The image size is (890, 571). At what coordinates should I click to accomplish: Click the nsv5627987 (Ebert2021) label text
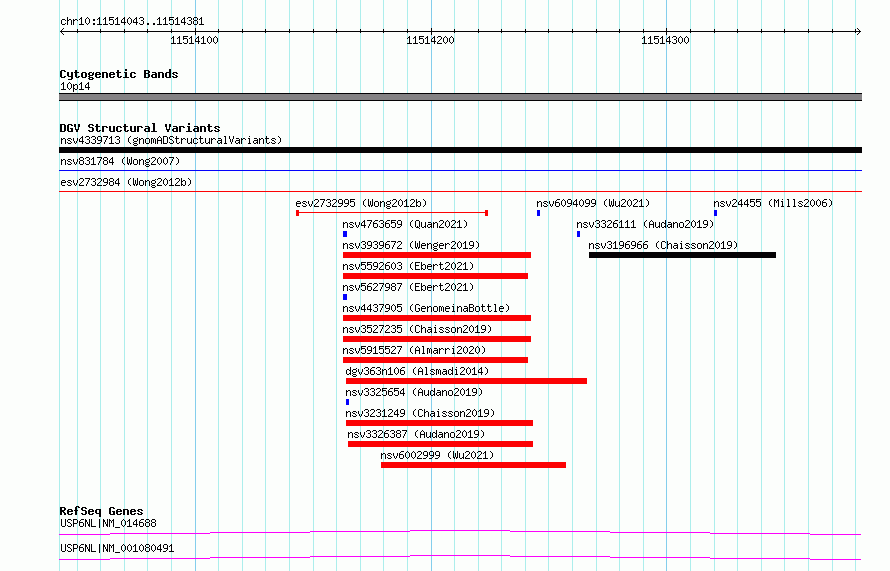[408, 287]
